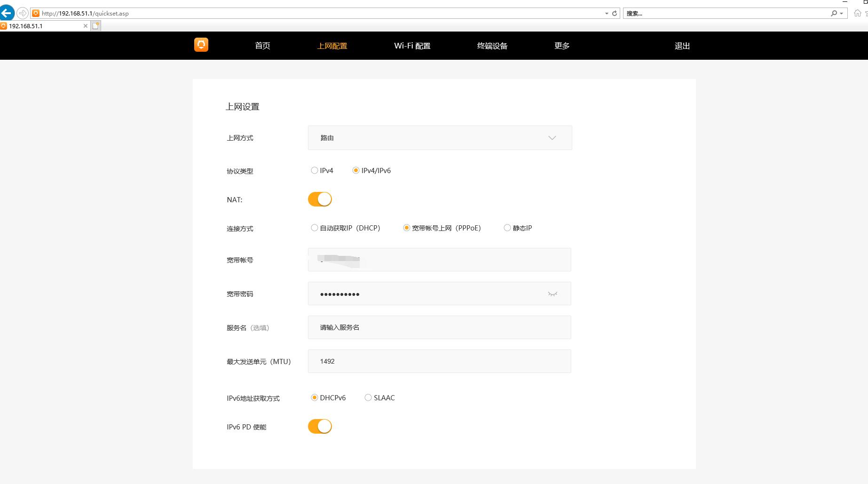Viewport: 868px width, 484px height.
Task: Click the search magnifier icon
Action: coord(834,13)
